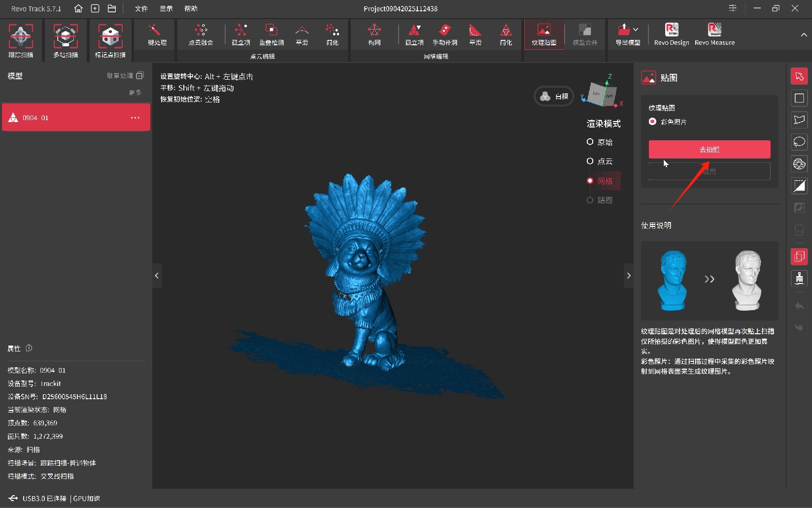812x508 pixels.
Task: Open the 手动补洞 manual hole filling tool
Action: (x=444, y=34)
